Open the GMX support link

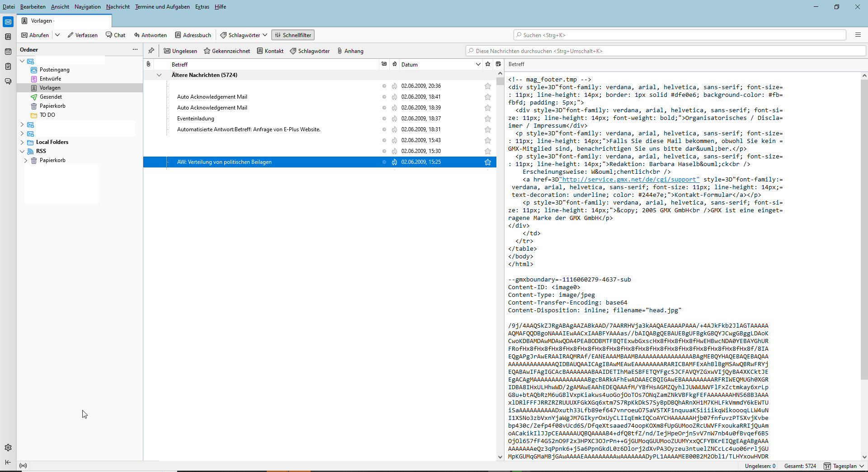[629, 180]
